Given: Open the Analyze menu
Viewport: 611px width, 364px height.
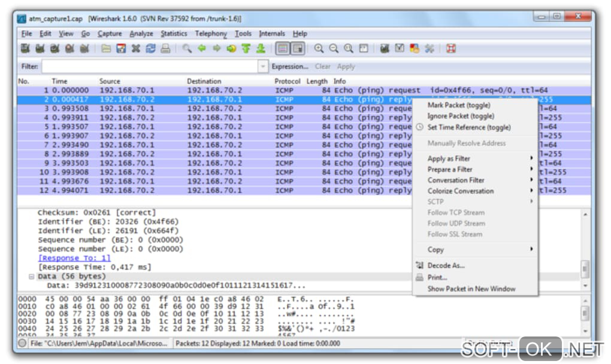Looking at the screenshot, I should pyautogui.click(x=141, y=34).
